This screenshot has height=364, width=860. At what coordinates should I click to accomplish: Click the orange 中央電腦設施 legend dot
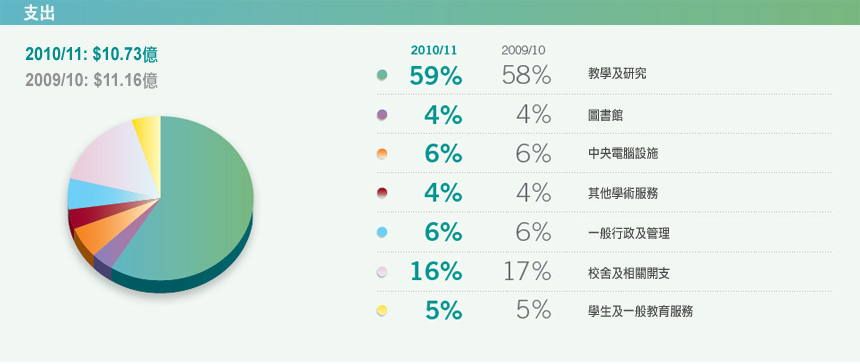point(382,154)
